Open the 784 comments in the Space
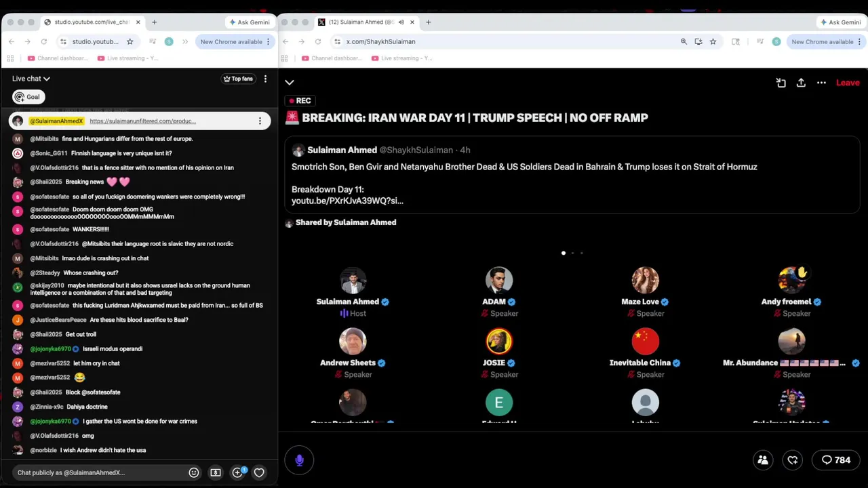Screen dimensions: 868x488 click(x=835, y=460)
